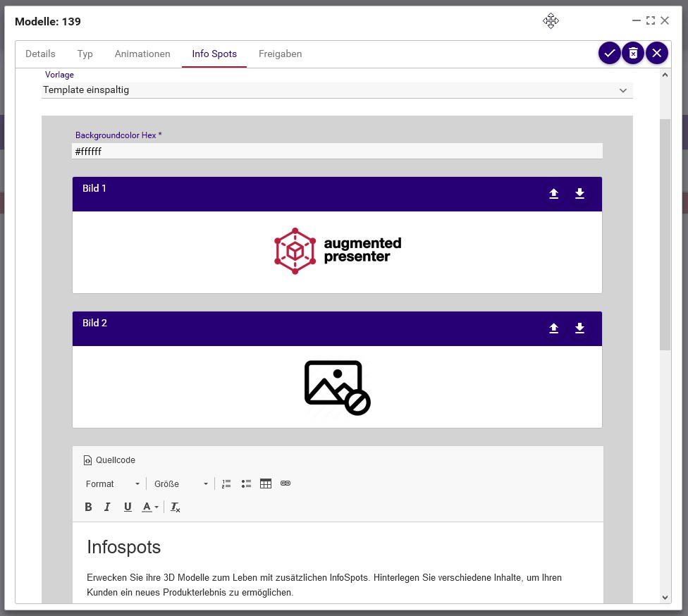The image size is (688, 616).
Task: Toggle bold formatting in the editor
Action: click(88, 506)
